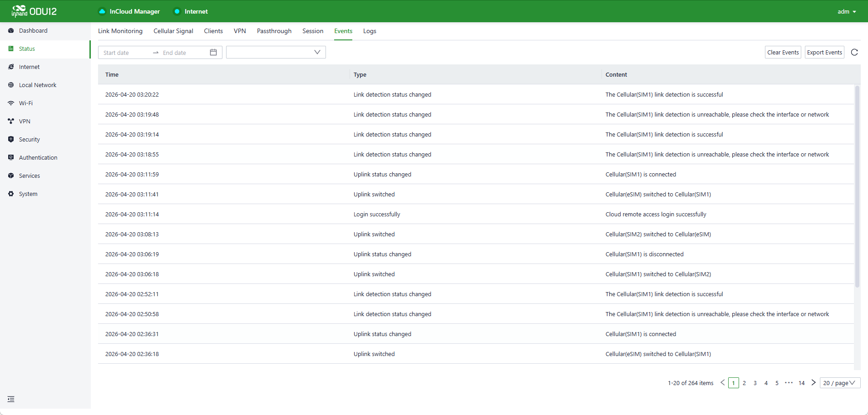Click the Wi-Fi icon in sidebar

click(11, 103)
